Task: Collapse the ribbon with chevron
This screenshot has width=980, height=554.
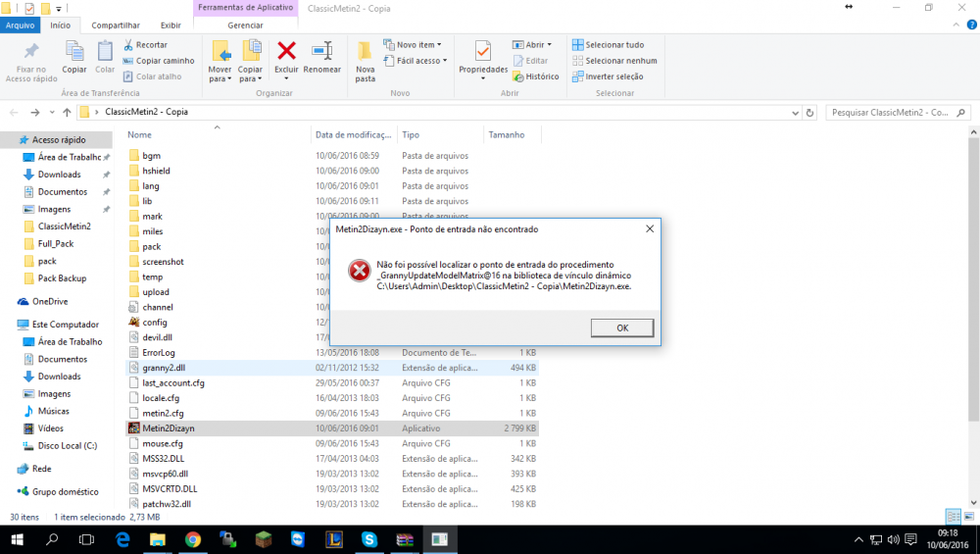Action: (x=955, y=25)
